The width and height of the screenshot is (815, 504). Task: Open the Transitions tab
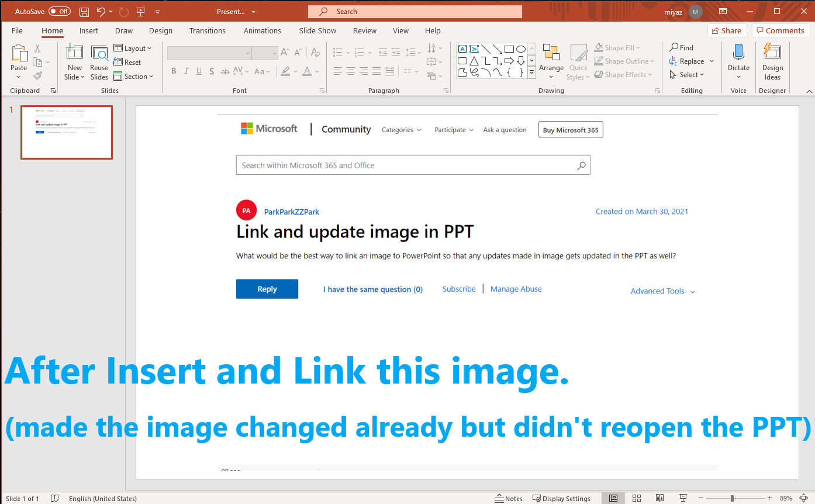(208, 31)
